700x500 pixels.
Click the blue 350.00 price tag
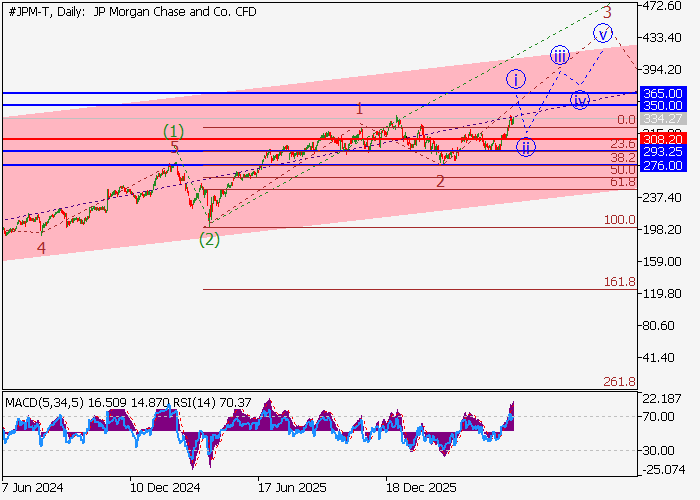[663, 105]
